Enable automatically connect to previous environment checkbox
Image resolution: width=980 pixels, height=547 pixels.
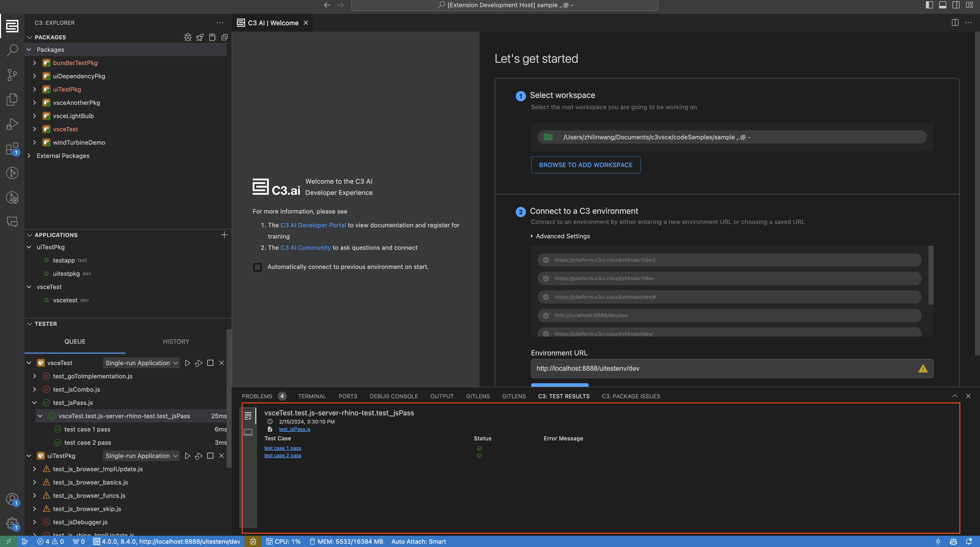click(x=258, y=267)
